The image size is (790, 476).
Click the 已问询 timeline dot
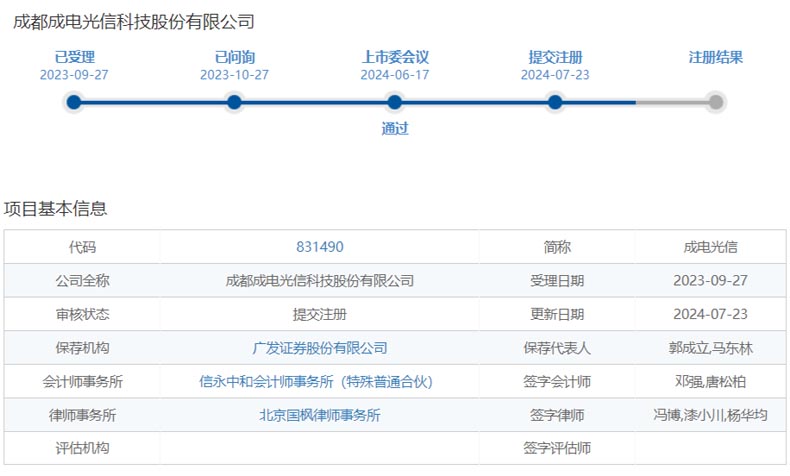click(x=234, y=103)
